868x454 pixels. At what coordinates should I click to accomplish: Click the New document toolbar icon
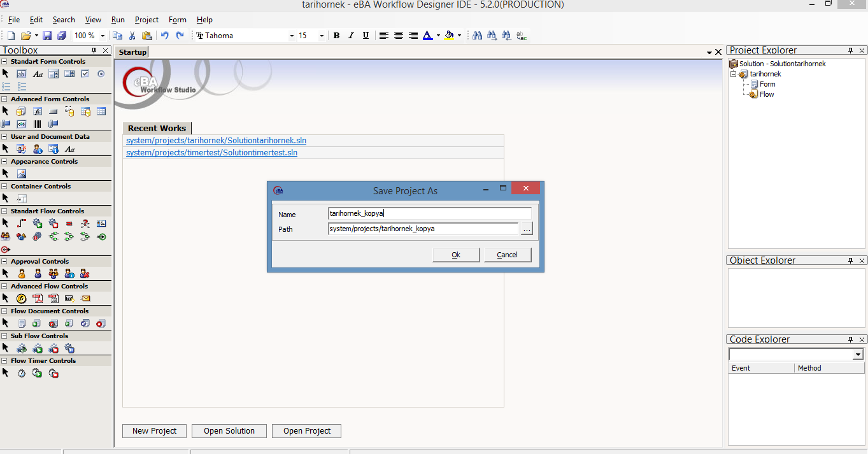pyautogui.click(x=11, y=36)
